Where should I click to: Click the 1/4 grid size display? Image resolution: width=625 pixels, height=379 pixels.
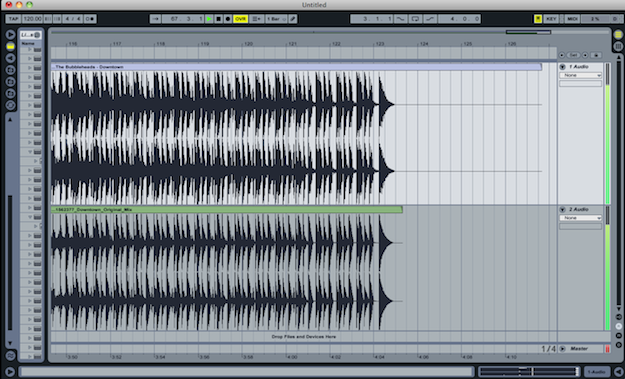click(x=548, y=349)
